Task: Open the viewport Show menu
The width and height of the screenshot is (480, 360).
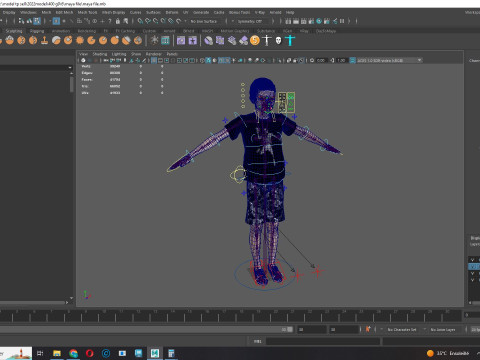Action: coord(136,54)
